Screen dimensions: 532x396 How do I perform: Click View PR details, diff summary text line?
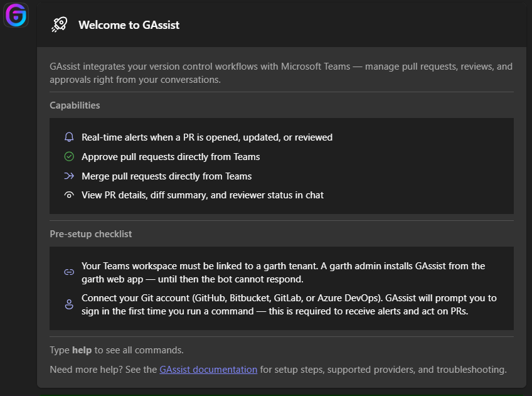point(203,195)
